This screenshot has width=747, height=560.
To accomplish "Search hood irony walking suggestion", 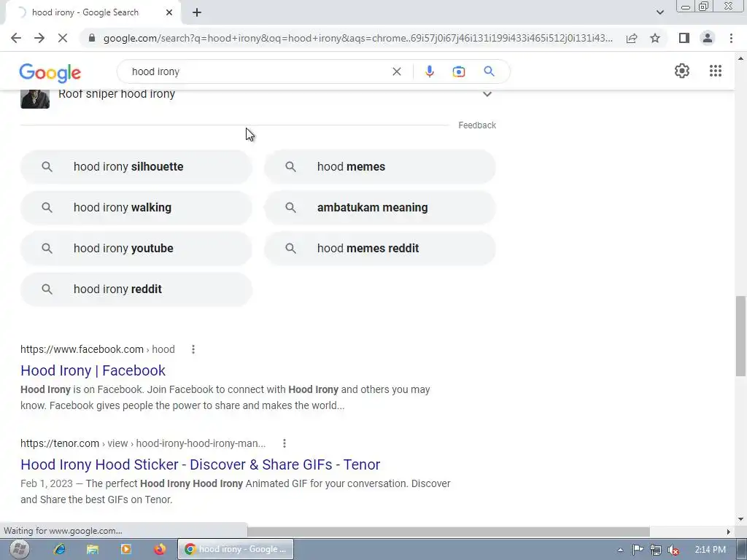I will click(136, 208).
